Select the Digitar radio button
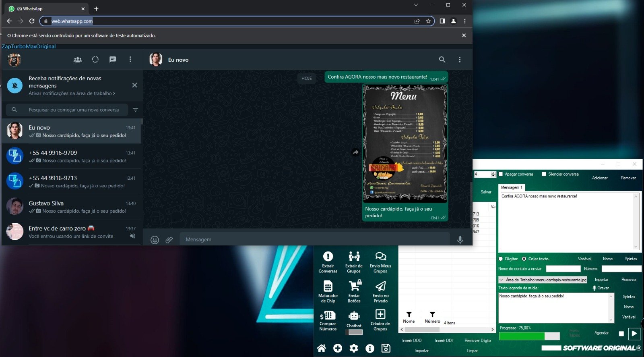644x357 pixels. coord(501,259)
